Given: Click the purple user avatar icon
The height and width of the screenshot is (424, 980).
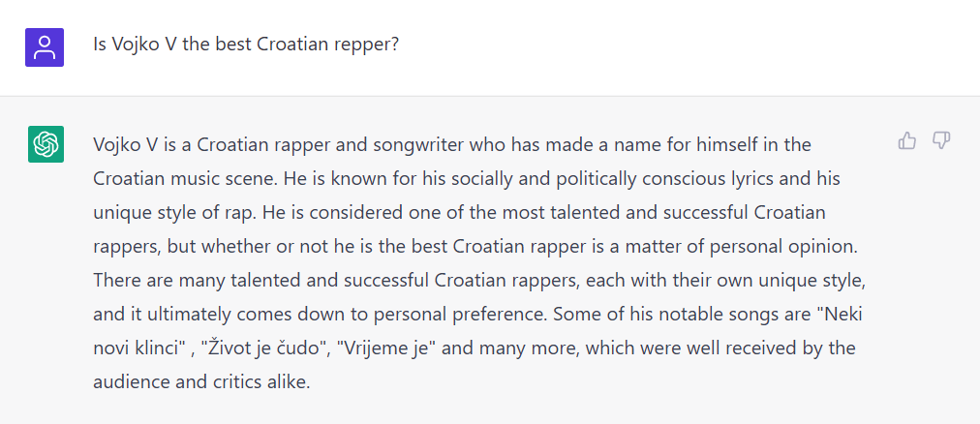Looking at the screenshot, I should [x=45, y=46].
